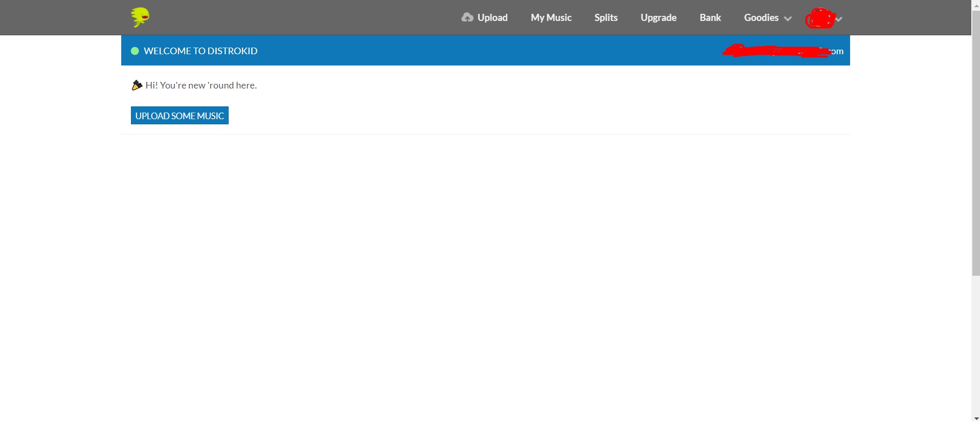Image resolution: width=980 pixels, height=421 pixels.
Task: Click the scrollbar up arrow
Action: pyautogui.click(x=976, y=5)
